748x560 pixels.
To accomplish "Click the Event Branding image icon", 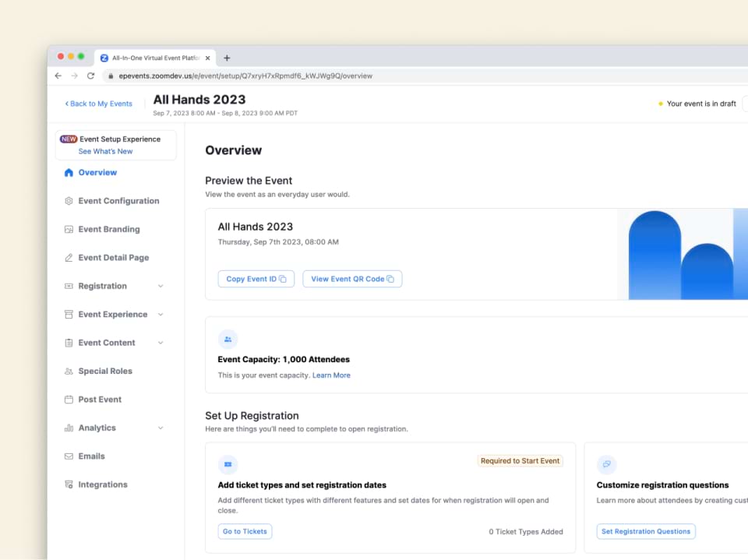I will point(69,230).
